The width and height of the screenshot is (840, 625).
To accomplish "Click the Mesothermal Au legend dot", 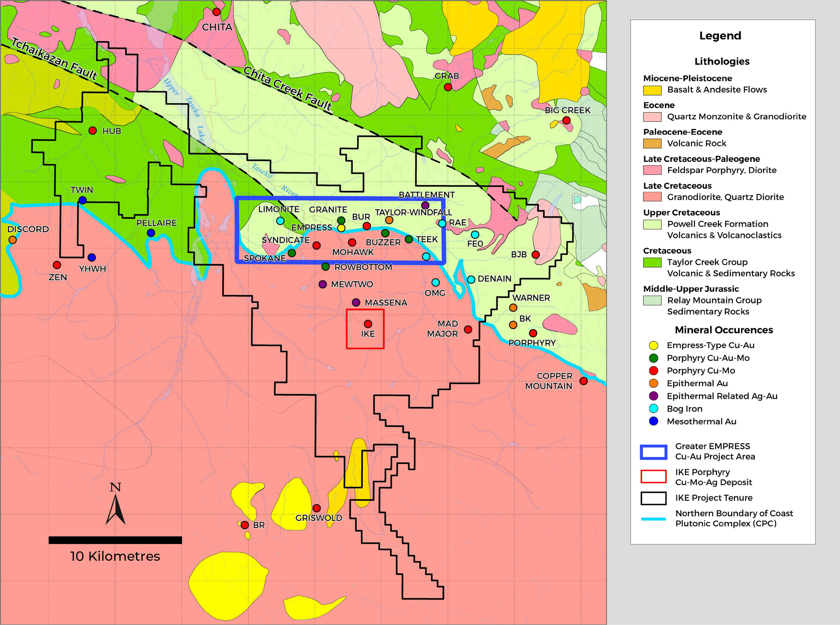I will click(654, 421).
